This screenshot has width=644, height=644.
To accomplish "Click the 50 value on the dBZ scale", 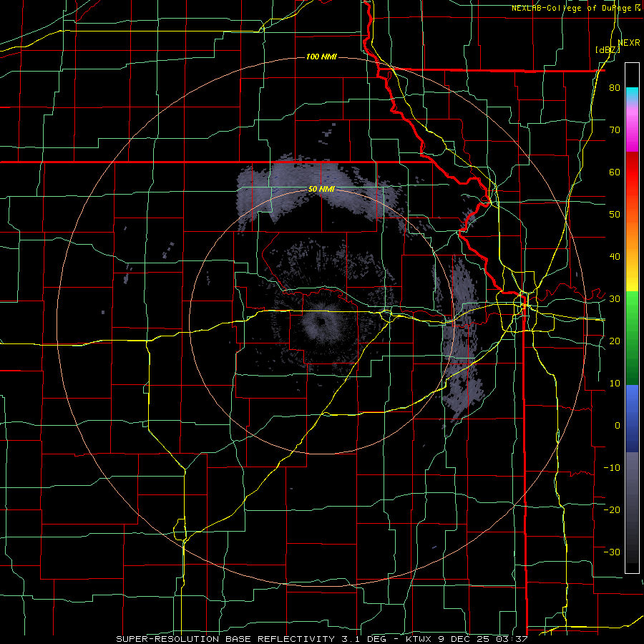I will pyautogui.click(x=615, y=215).
